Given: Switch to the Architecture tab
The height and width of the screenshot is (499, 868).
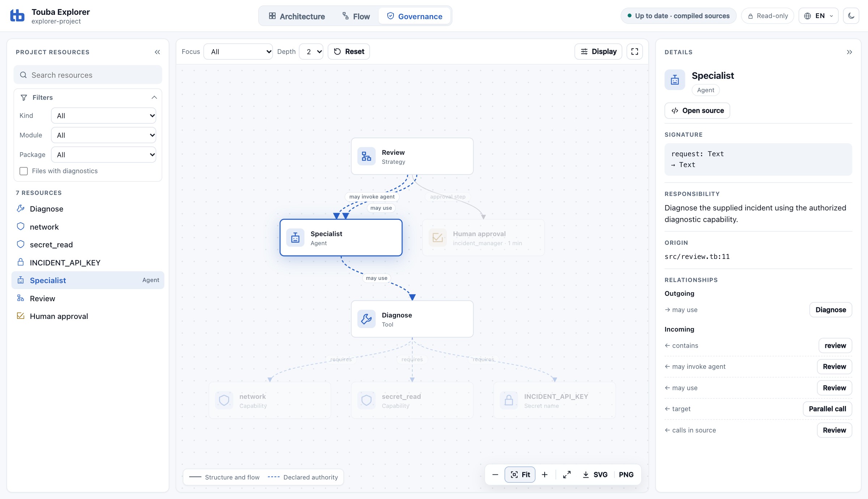Looking at the screenshot, I should pyautogui.click(x=297, y=16).
